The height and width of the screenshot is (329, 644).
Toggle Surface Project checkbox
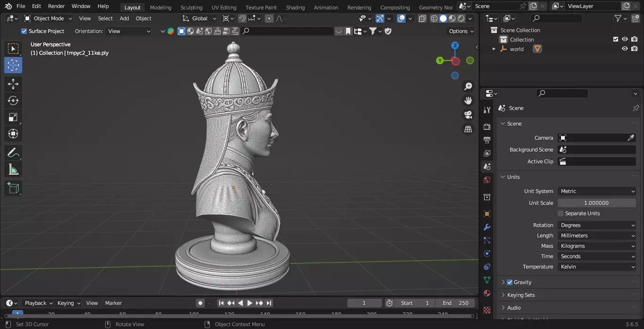coord(24,31)
